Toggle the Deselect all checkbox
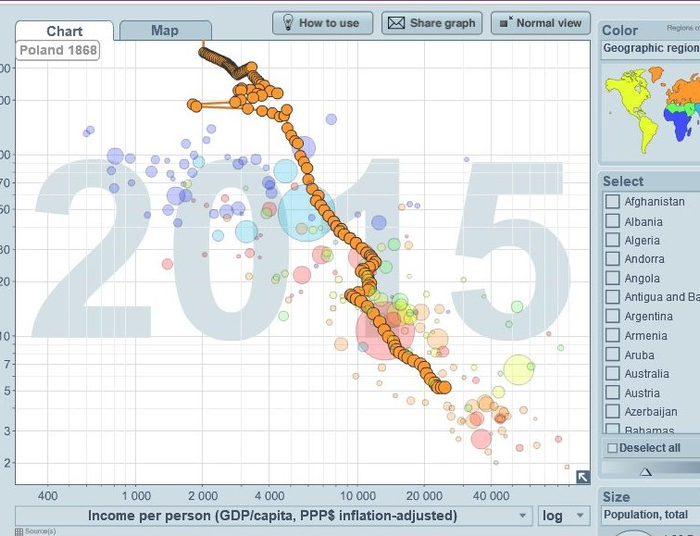700x536 pixels. 612,448
